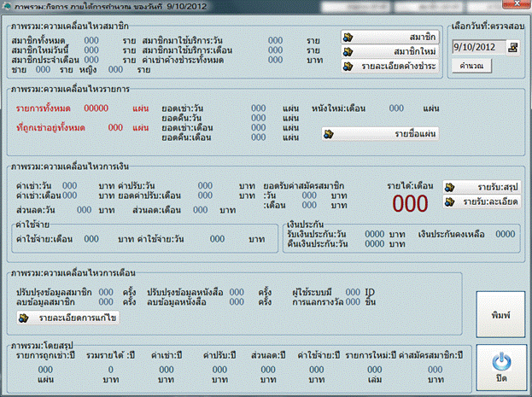The image size is (532, 397).
Task: Click the ค่าสมัครสมาชิก:ปี column header
Action: (x=431, y=356)
